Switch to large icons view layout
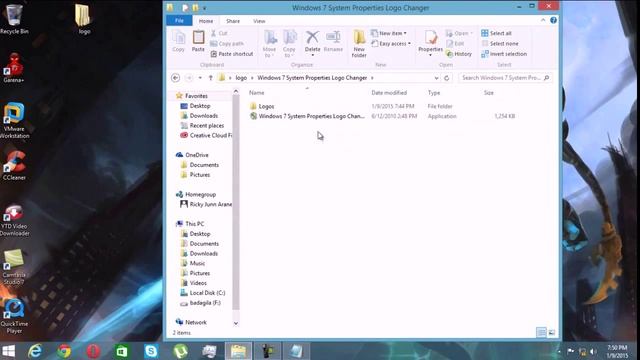The image size is (640, 360). (x=551, y=333)
